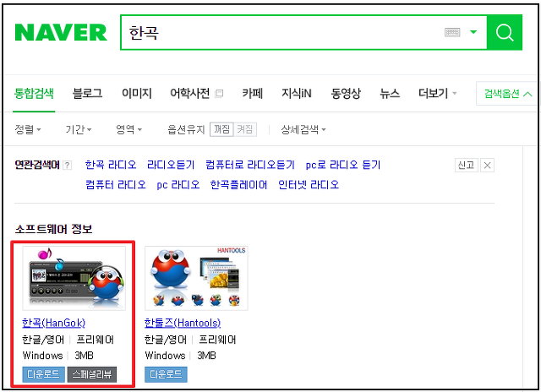This screenshot has height=392, width=541.
Task: Click the 연관검색어 help question mark
Action: (68, 166)
